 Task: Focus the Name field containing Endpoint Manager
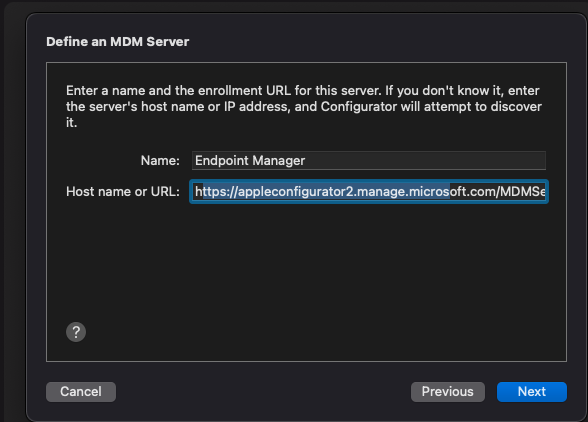click(369, 161)
